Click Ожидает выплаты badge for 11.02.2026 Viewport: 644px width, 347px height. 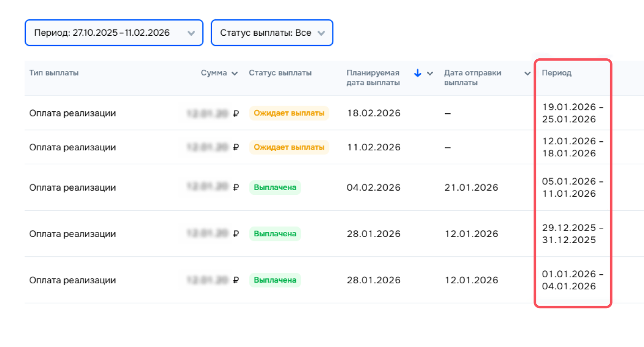point(289,147)
